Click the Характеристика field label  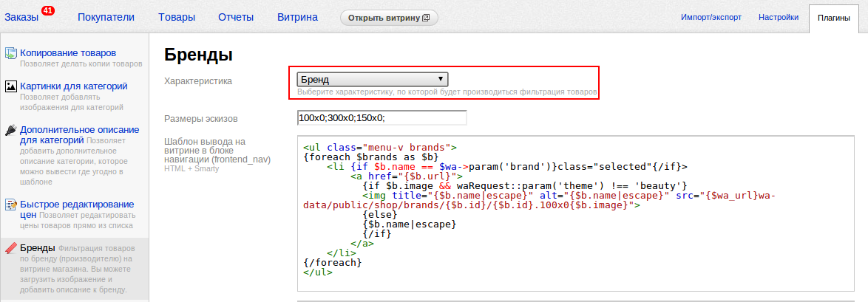pos(198,81)
